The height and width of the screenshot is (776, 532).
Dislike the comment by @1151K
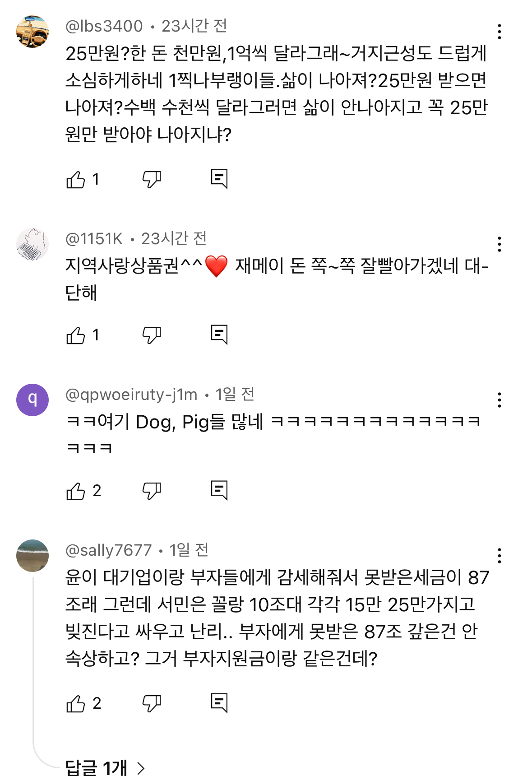click(x=152, y=335)
